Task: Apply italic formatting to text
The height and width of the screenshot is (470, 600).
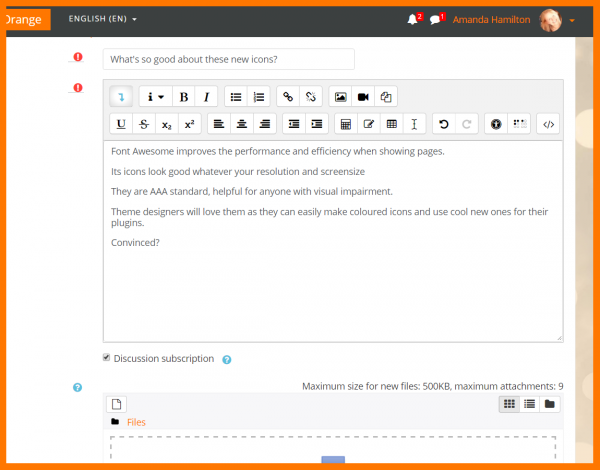Action: [x=206, y=97]
